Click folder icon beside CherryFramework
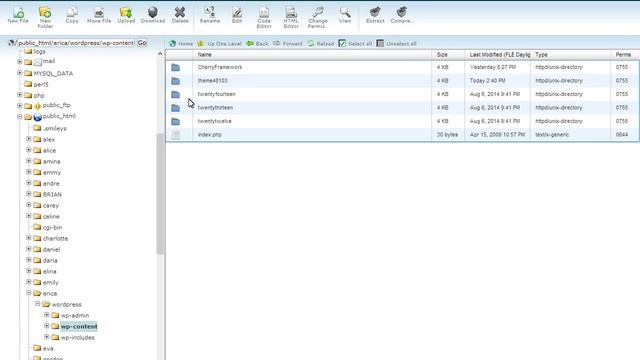Viewport: 640px width, 360px height. pos(176,67)
